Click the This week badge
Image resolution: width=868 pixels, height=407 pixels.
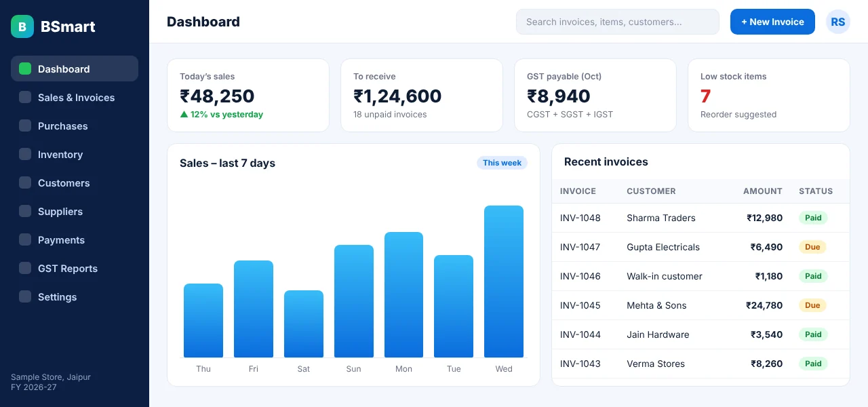pyautogui.click(x=502, y=163)
